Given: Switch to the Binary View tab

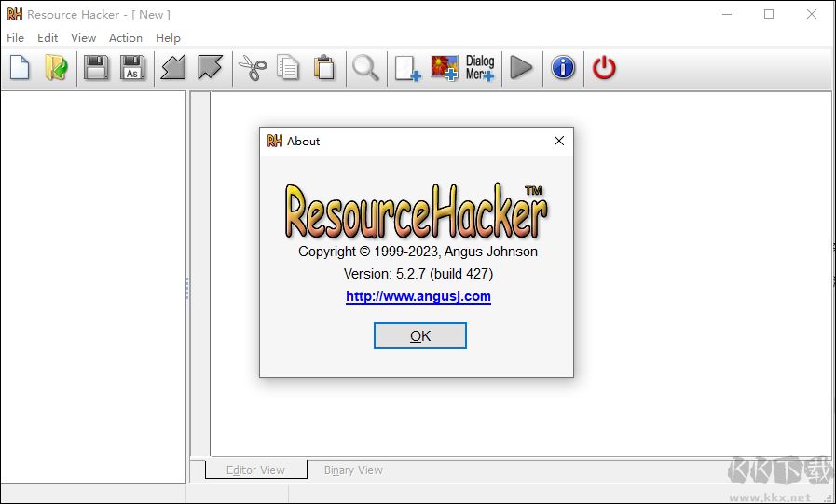Looking at the screenshot, I should (x=353, y=470).
